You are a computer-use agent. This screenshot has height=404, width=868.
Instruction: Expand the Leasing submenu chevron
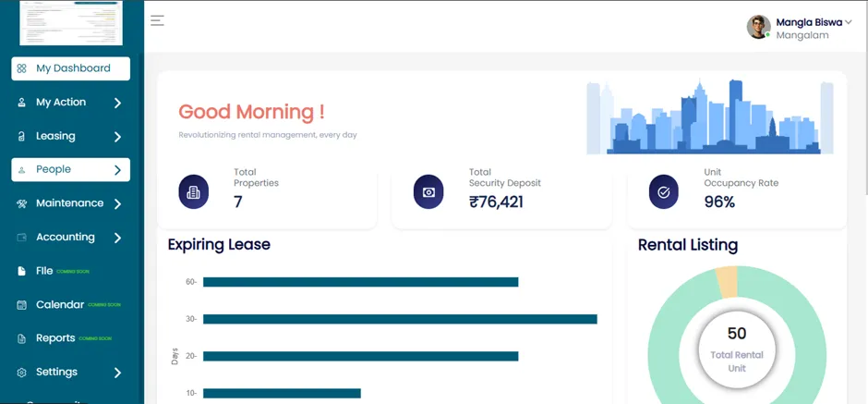tap(117, 137)
